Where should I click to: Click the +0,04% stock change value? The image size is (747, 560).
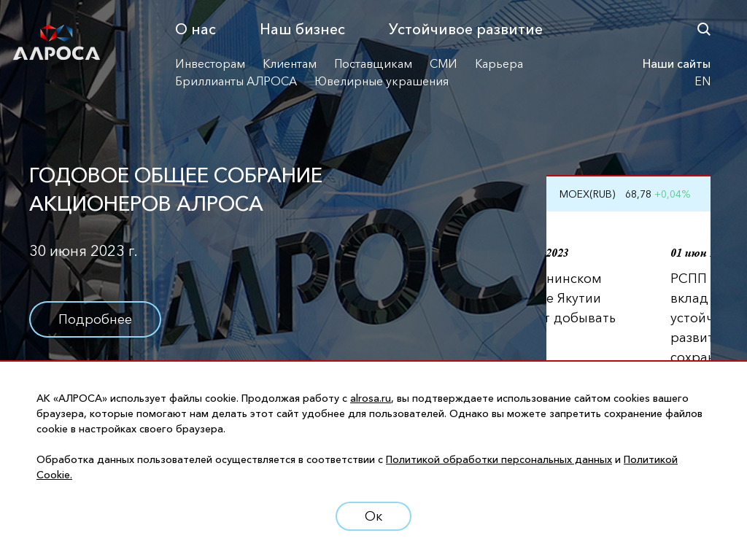(x=672, y=194)
